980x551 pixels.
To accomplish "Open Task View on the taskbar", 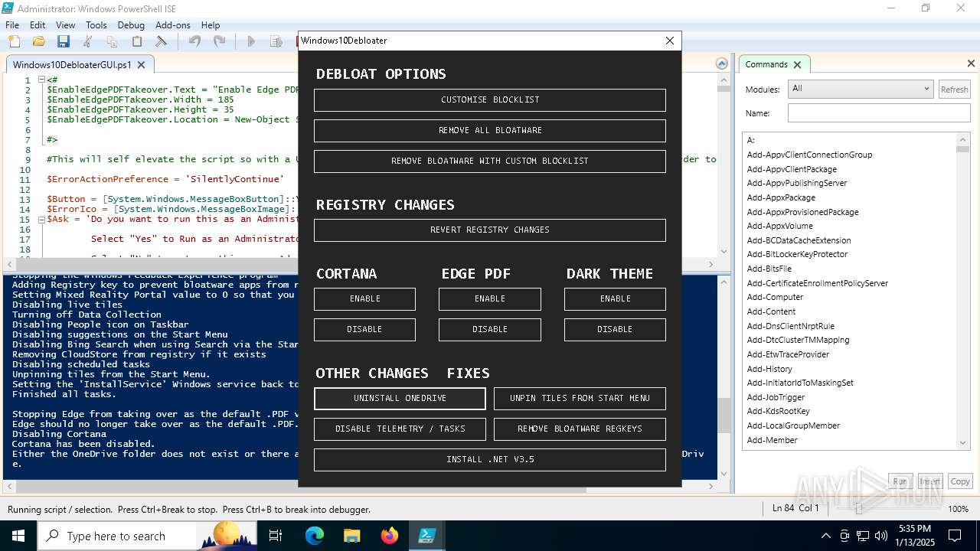I will tap(276, 536).
